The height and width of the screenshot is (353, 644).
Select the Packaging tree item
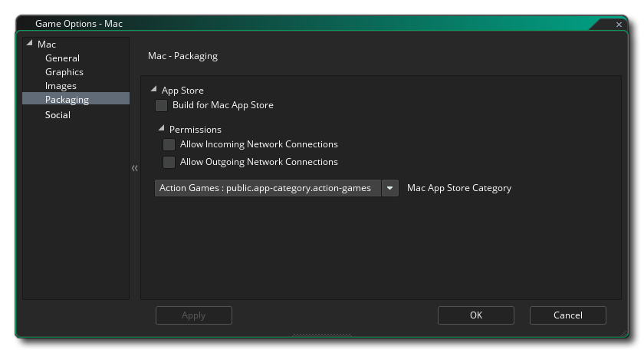pyautogui.click(x=67, y=100)
